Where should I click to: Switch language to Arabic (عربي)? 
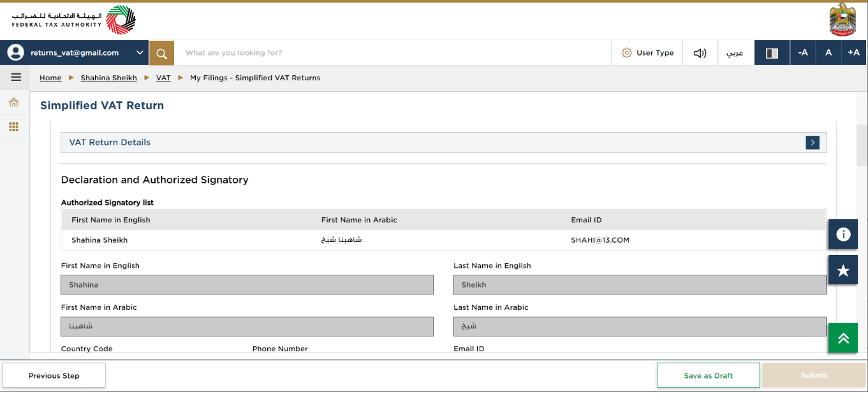[735, 53]
